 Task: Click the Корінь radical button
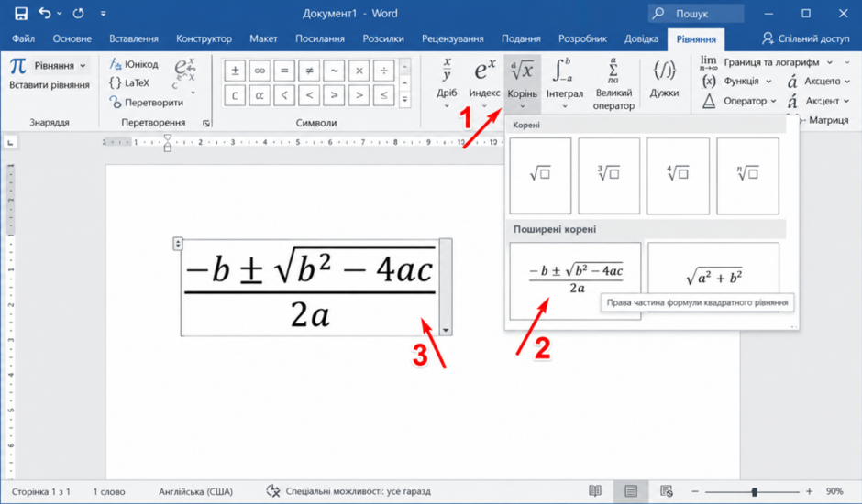(x=523, y=82)
